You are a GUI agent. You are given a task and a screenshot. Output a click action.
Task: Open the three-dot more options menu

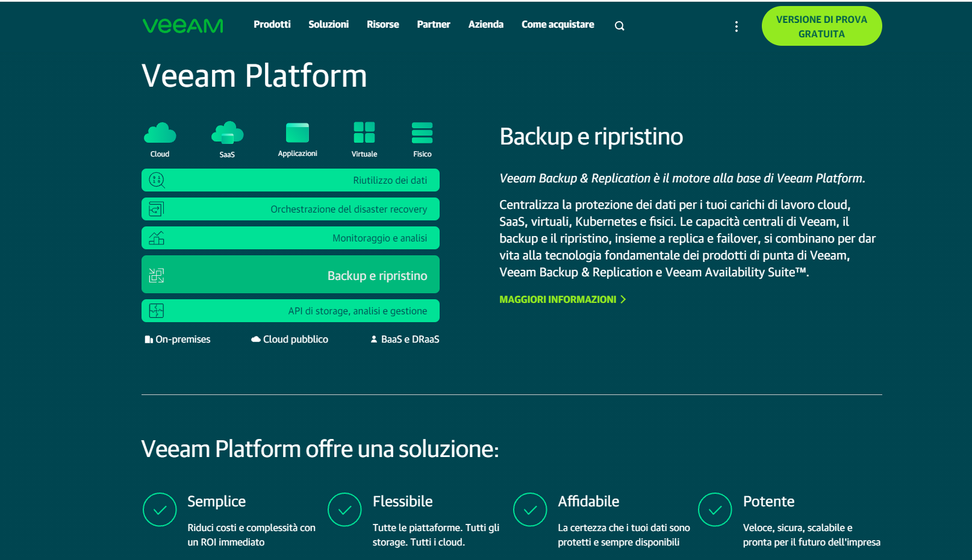point(736,26)
